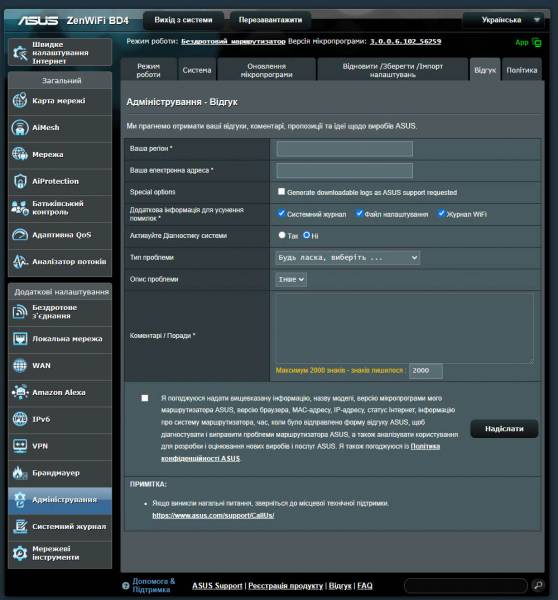Click the green App devices icon

point(537,42)
